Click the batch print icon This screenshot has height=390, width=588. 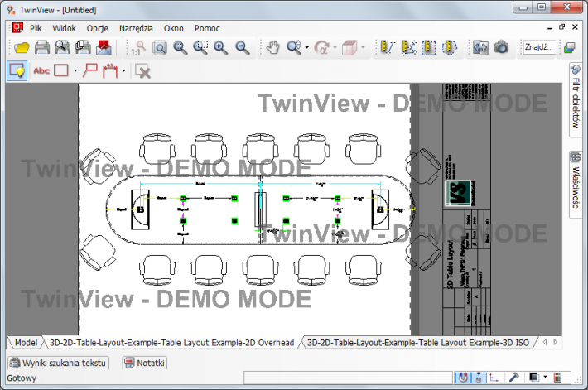click(83, 48)
